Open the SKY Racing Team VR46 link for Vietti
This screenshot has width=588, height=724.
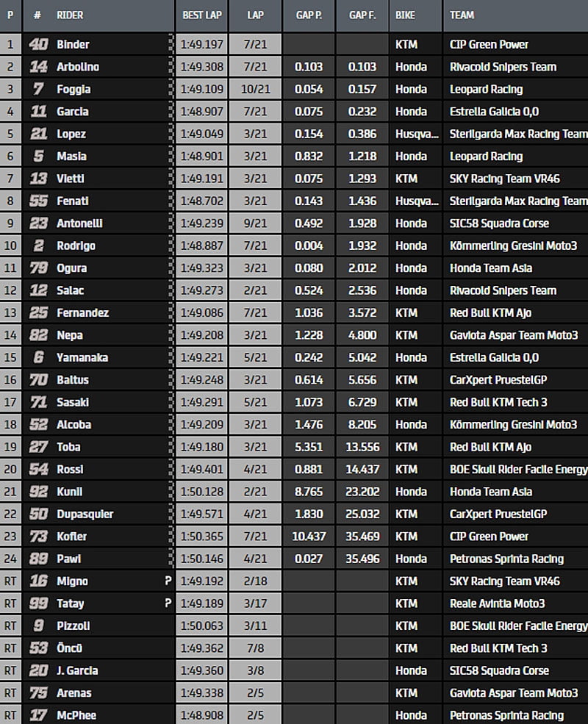point(504,179)
